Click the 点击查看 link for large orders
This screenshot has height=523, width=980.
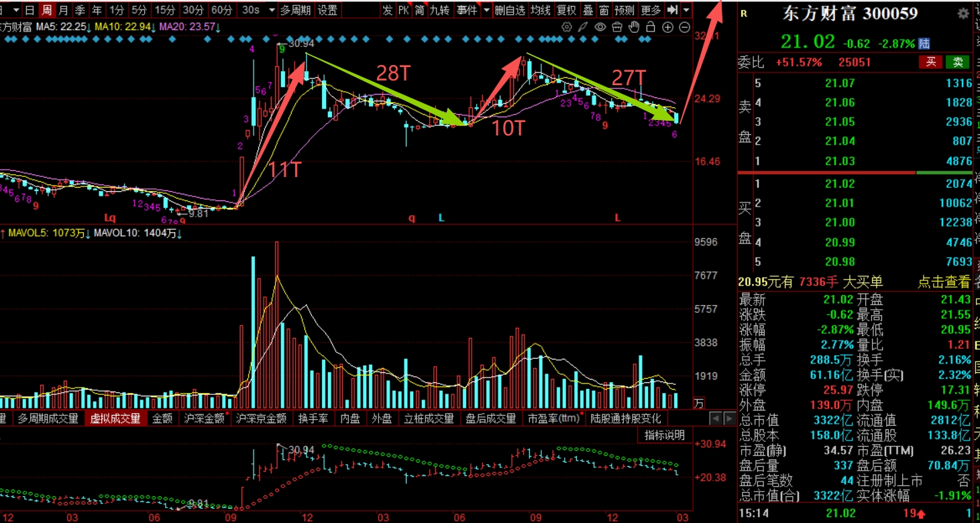tap(944, 282)
